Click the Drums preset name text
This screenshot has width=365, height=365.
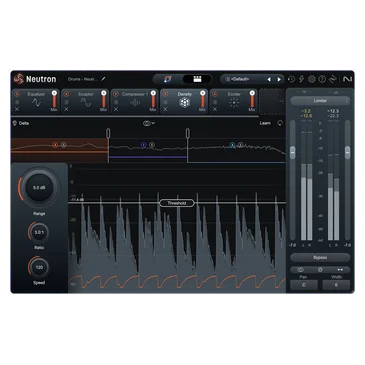click(82, 79)
